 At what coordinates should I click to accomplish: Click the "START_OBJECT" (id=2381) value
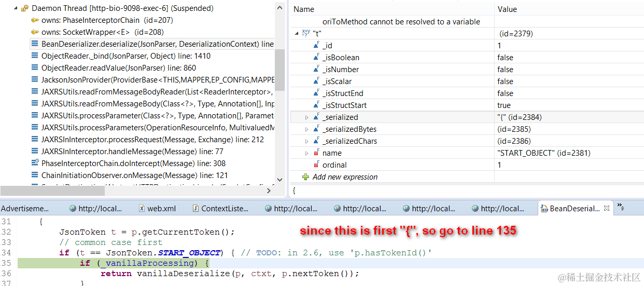coord(544,153)
